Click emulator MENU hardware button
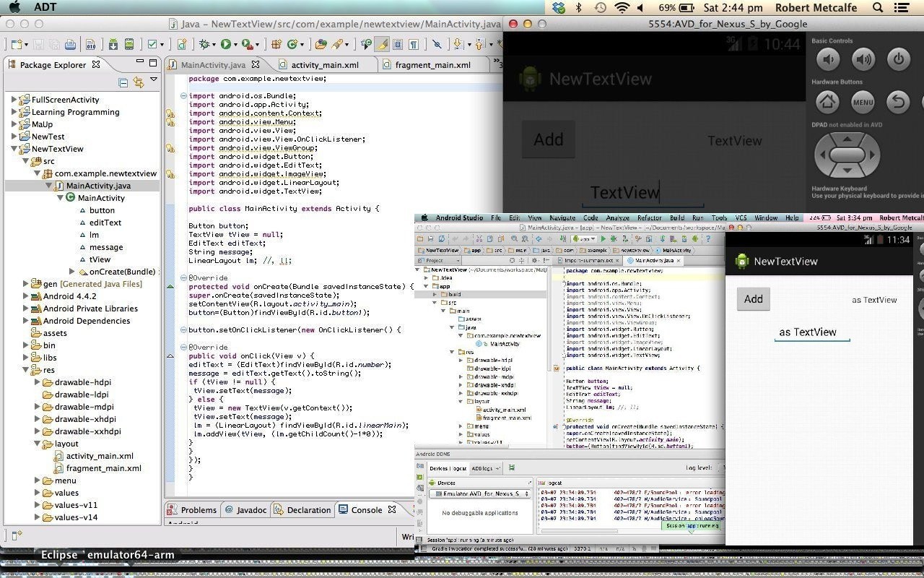The height and width of the screenshot is (578, 924). pos(863,102)
